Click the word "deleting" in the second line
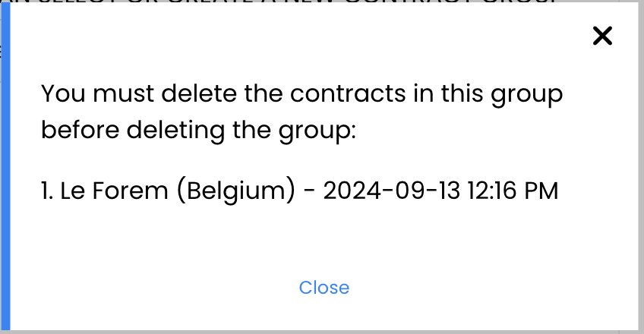644x334 pixels. point(175,131)
